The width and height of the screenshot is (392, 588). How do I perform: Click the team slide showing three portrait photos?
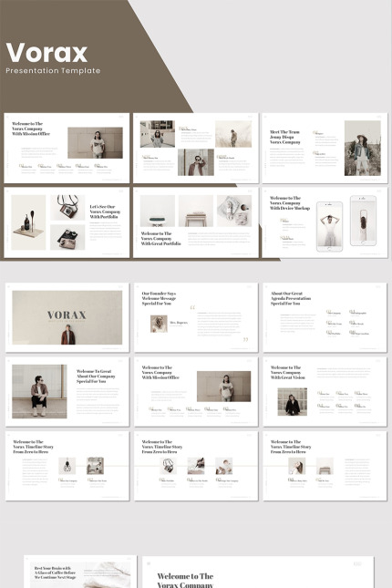[196, 148]
